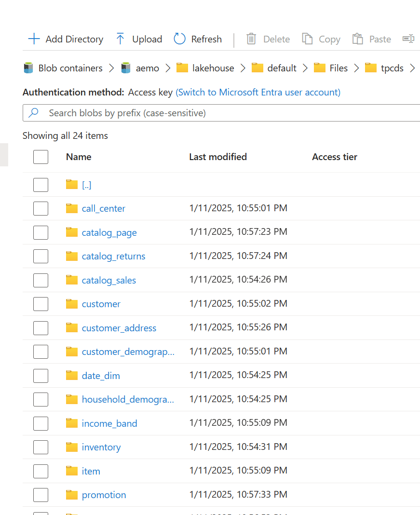Click the Refresh circular arrow icon
Image resolution: width=420 pixels, height=515 pixels.
click(x=179, y=39)
